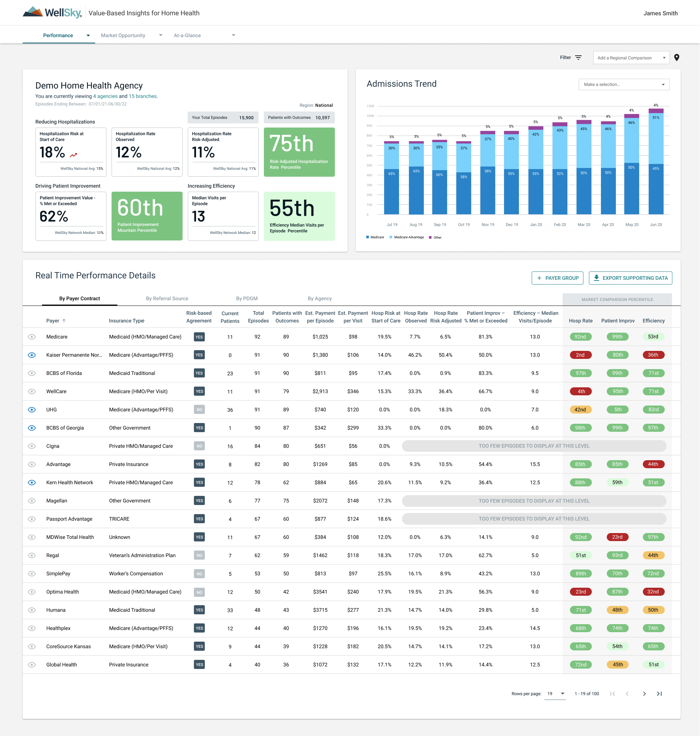
Task: Click the 42nd Hosp Rate badge for UHG
Action: tap(580, 410)
